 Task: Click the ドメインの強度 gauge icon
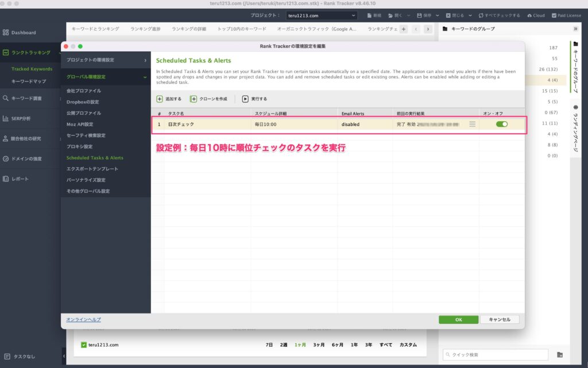(x=6, y=158)
